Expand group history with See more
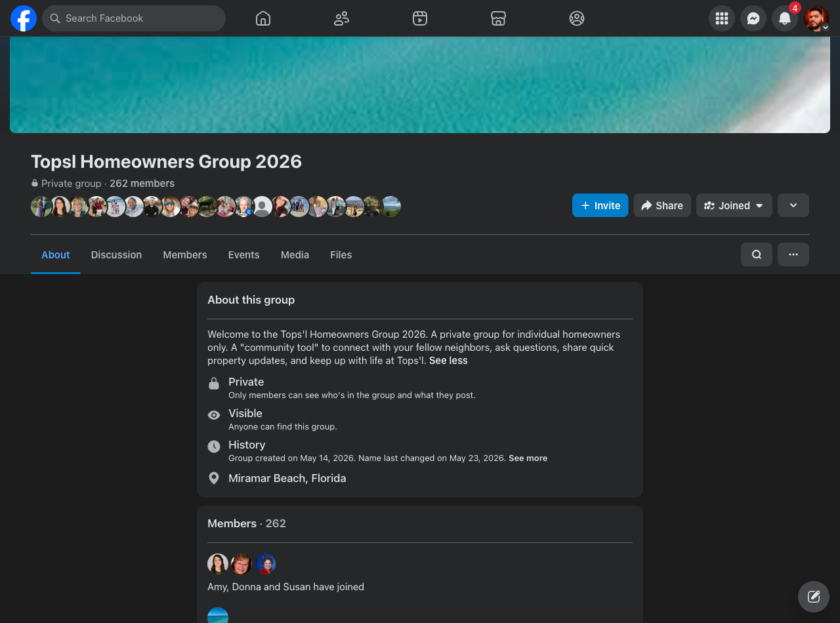Viewport: 840px width, 623px height. [528, 458]
